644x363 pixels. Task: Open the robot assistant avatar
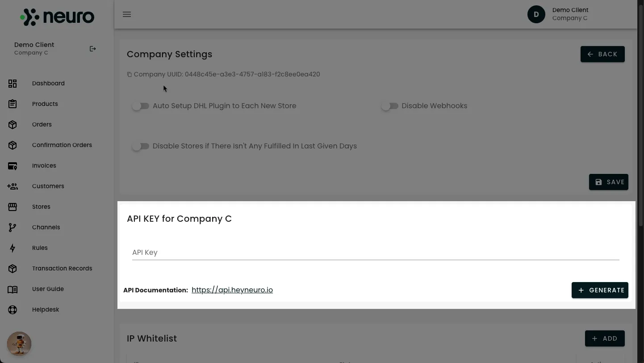pyautogui.click(x=19, y=344)
